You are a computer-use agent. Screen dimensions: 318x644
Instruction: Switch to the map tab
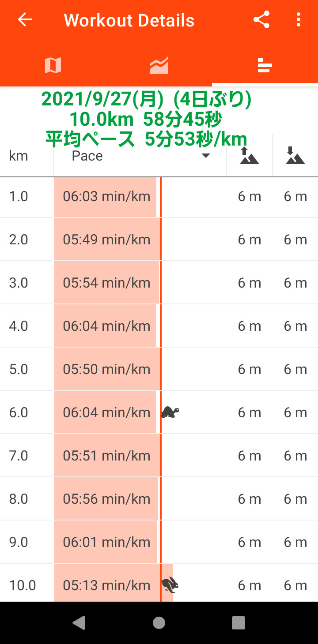click(x=53, y=66)
